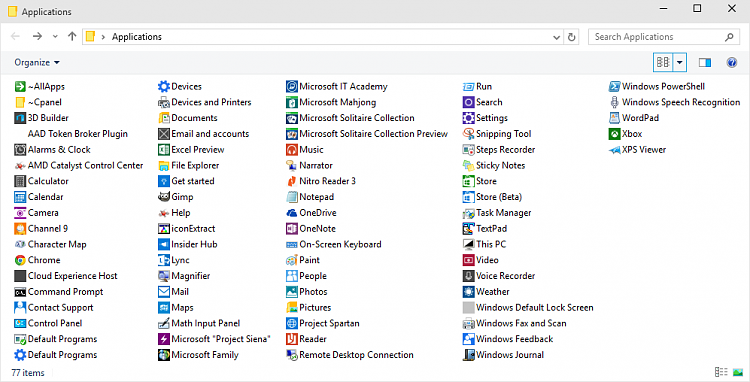The height and width of the screenshot is (382, 750).
Task: Switch to large icons view in status bar
Action: 738,372
